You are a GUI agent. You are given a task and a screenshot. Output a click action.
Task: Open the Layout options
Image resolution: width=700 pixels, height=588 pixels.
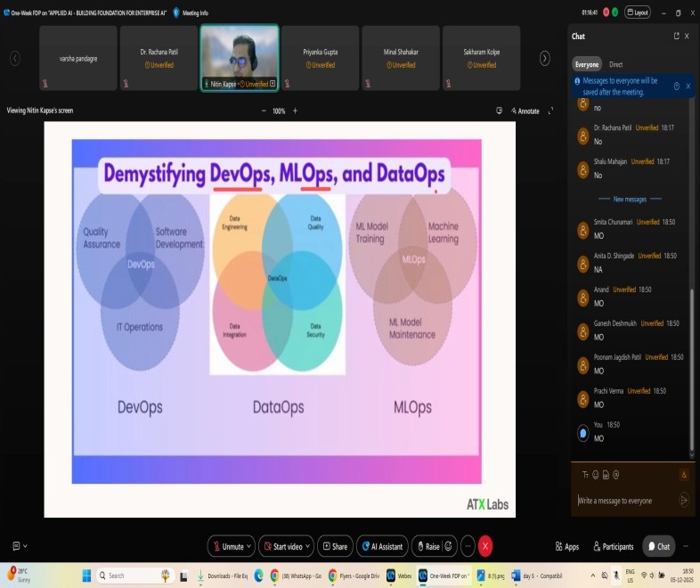(x=637, y=12)
